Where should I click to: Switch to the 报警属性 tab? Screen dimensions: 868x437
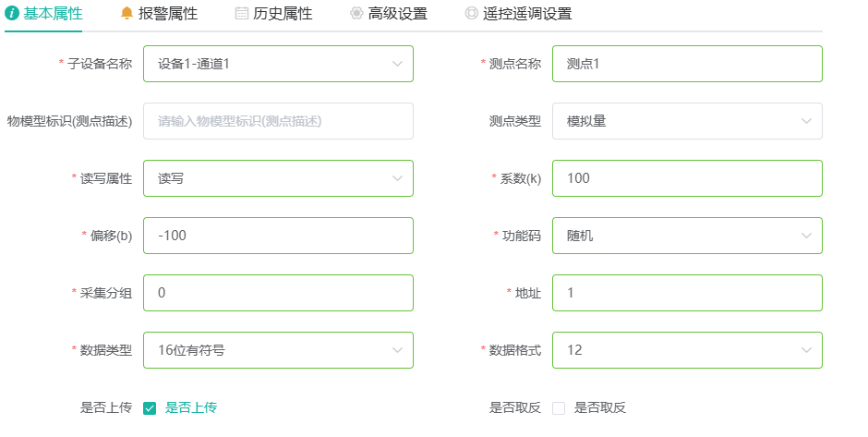[x=159, y=14]
